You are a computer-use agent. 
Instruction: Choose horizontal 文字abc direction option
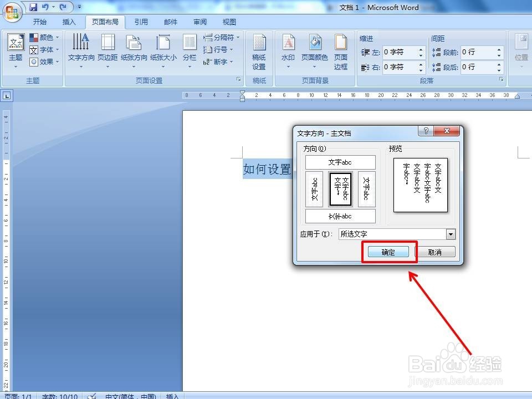pos(340,162)
